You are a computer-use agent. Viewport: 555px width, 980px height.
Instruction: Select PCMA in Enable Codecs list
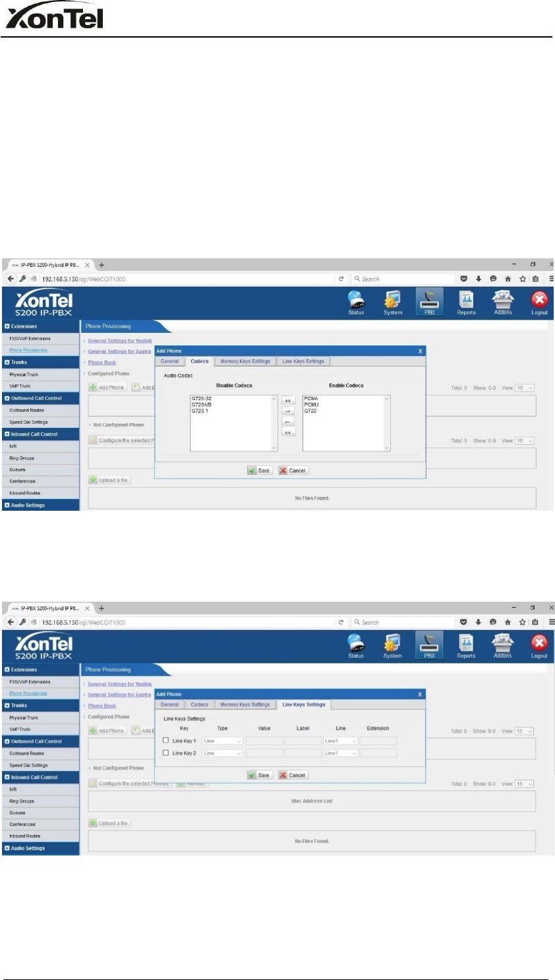point(311,399)
